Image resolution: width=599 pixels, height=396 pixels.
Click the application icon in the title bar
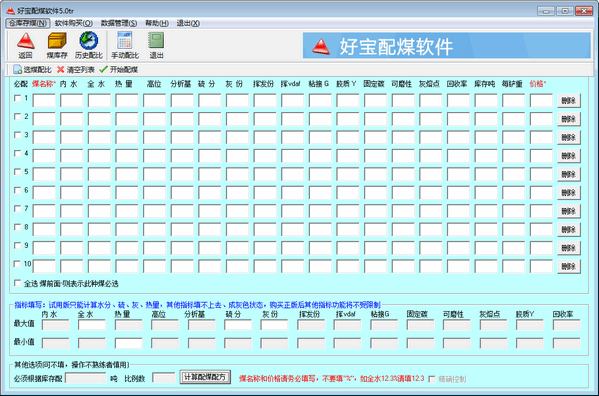[10, 11]
